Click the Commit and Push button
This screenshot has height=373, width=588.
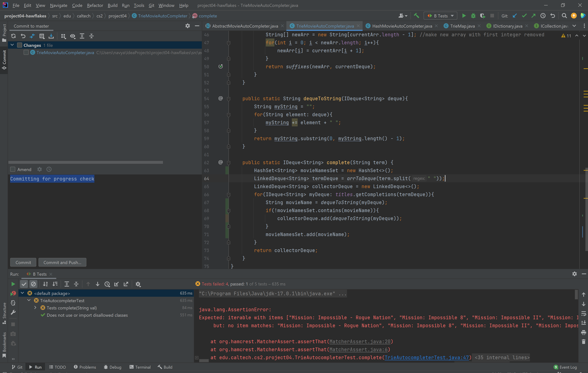(x=62, y=262)
